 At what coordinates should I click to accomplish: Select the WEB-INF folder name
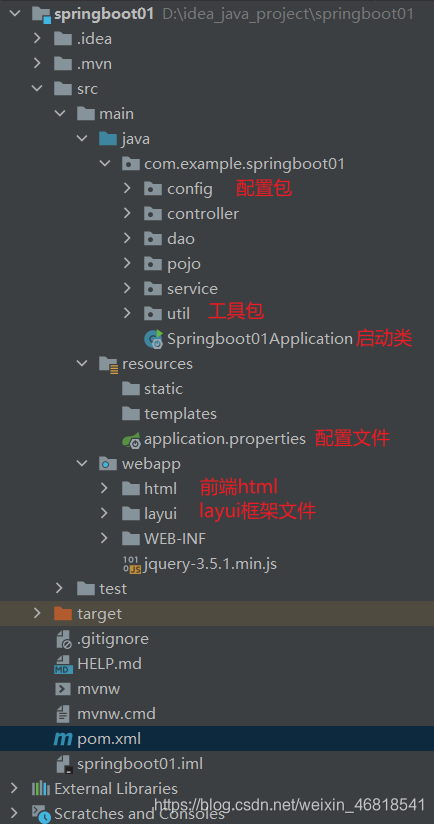175,539
